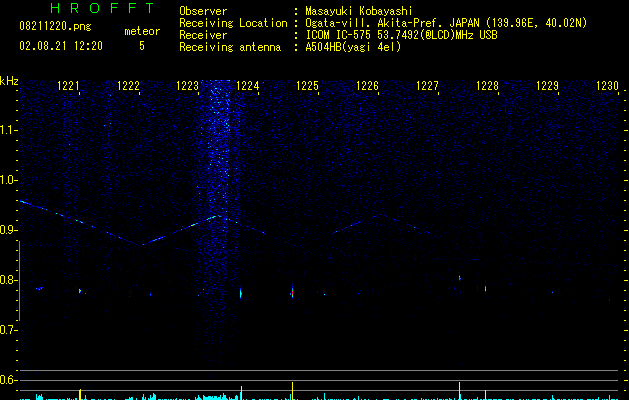Viewport: 629px width, 400px height.
Task: Click the HROFFT title text
Action: [103, 8]
